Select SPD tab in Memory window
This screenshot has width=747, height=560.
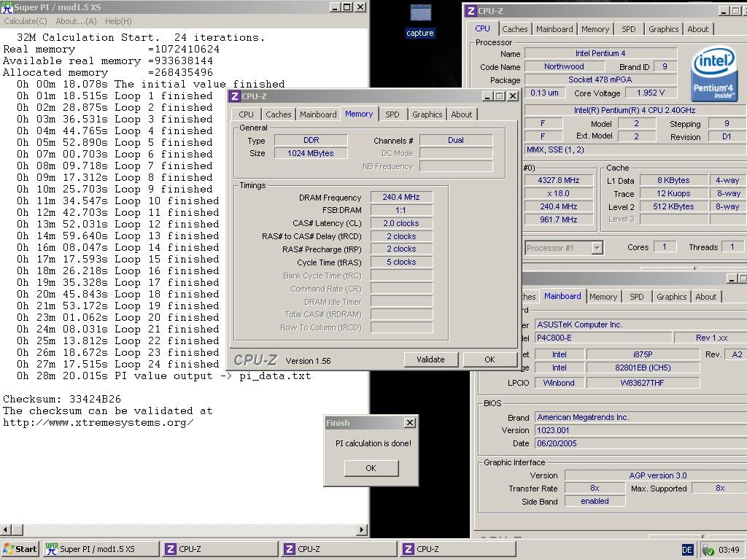[392, 114]
